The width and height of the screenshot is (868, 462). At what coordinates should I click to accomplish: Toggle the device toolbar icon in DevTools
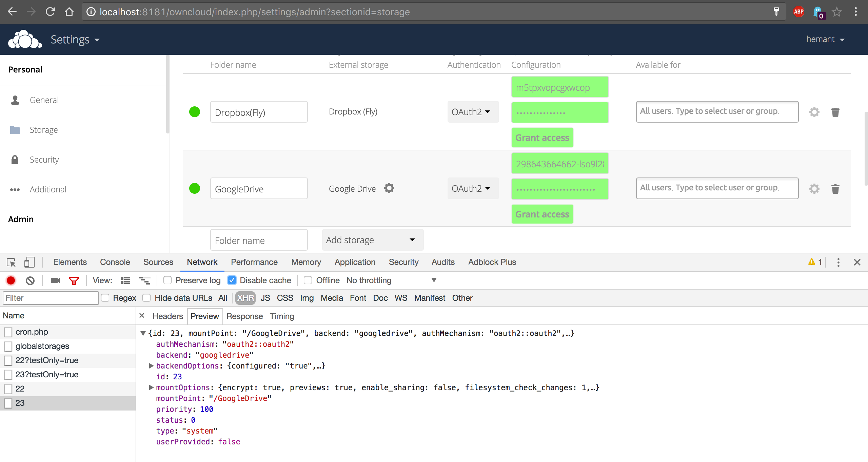(29, 262)
